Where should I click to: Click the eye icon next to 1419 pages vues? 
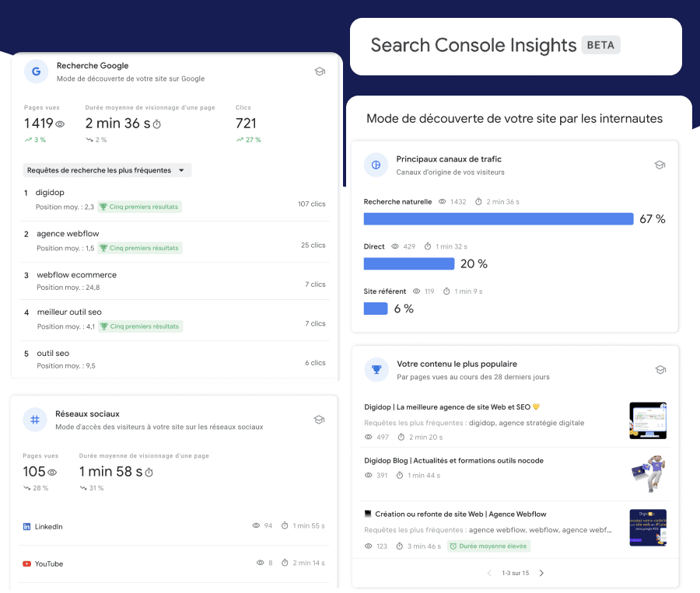pos(60,124)
